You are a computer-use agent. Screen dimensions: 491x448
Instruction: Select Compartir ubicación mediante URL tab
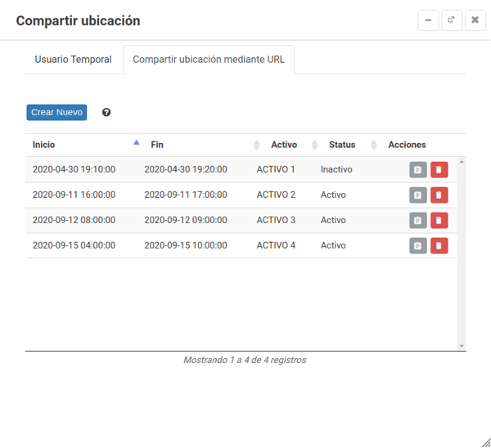click(209, 60)
